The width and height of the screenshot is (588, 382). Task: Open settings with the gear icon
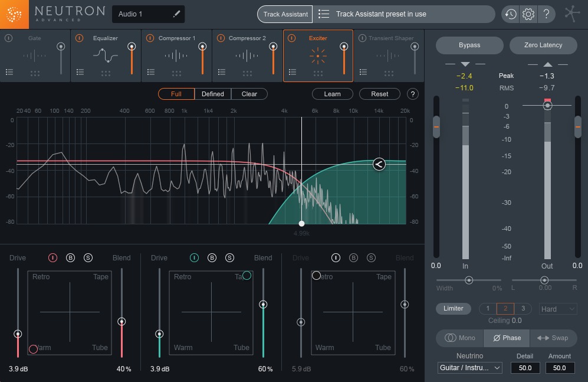click(528, 14)
